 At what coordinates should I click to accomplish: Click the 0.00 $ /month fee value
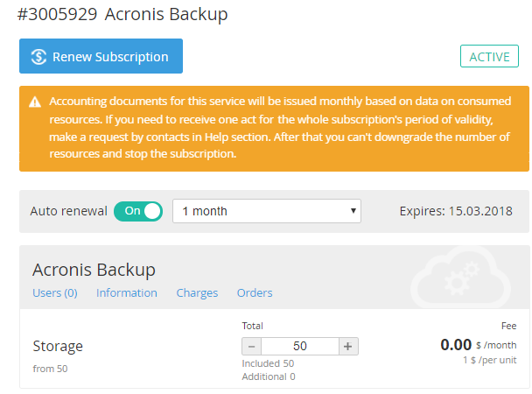point(479,345)
